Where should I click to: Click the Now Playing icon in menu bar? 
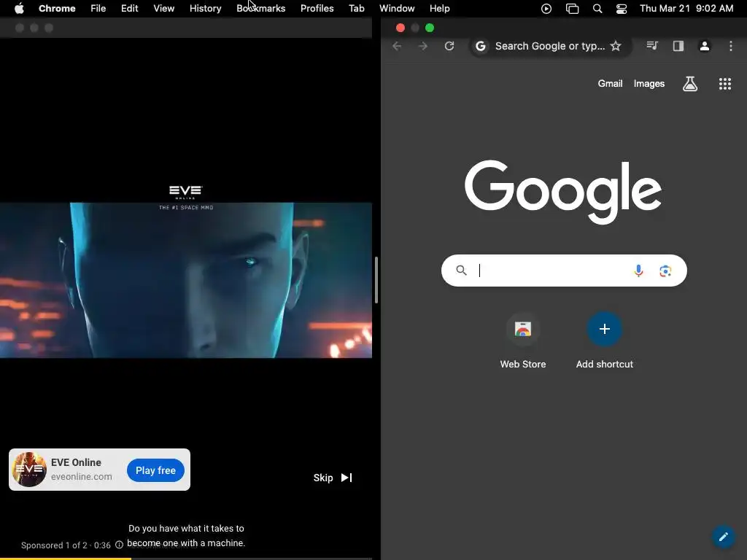[546, 9]
